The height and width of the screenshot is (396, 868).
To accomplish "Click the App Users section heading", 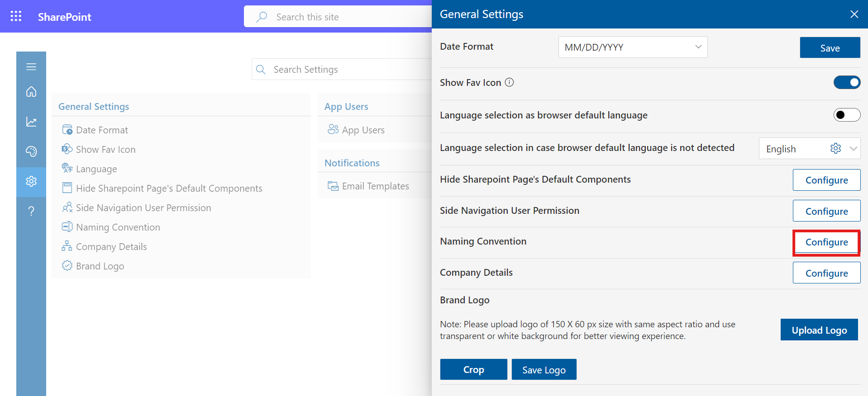I will point(346,107).
